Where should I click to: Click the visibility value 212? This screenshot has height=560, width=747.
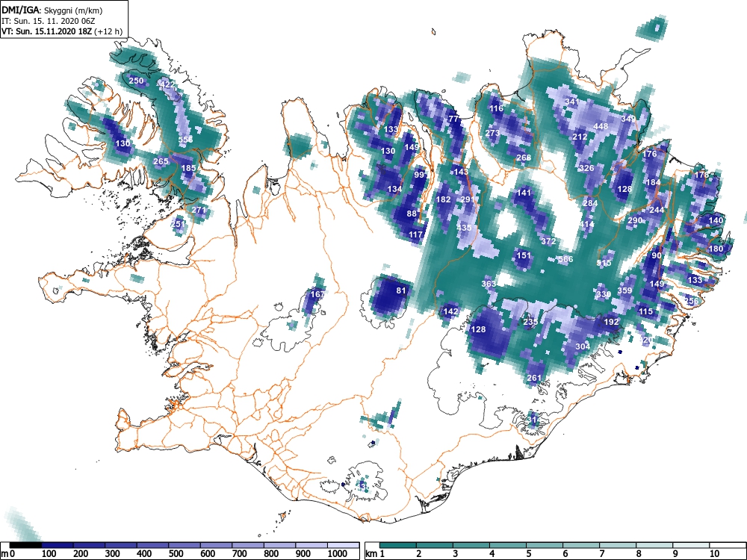click(580, 136)
